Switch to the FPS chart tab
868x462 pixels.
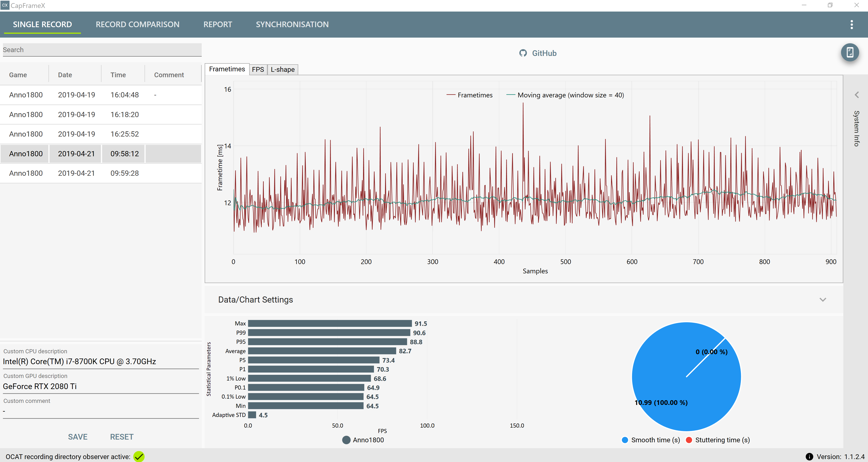(x=258, y=69)
